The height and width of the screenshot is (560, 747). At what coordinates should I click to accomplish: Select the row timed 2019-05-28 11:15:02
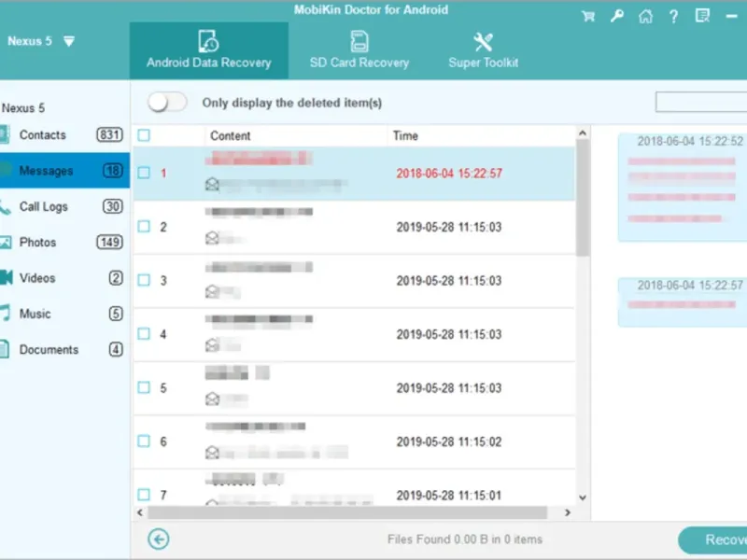pos(354,441)
